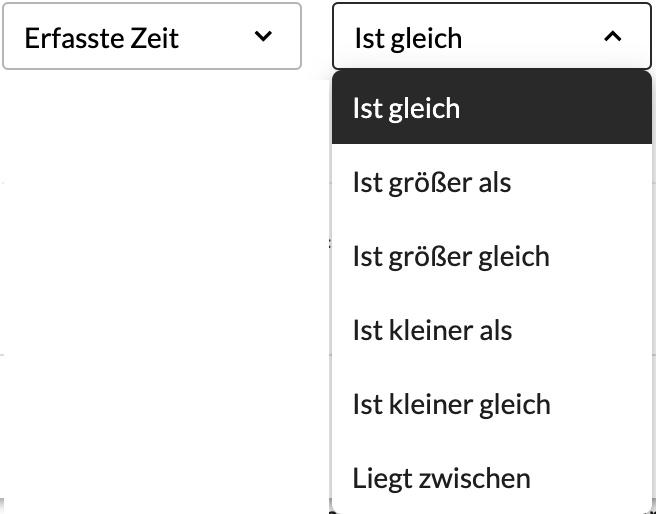
Task: Select Ist kleiner als operator
Action: [492, 330]
